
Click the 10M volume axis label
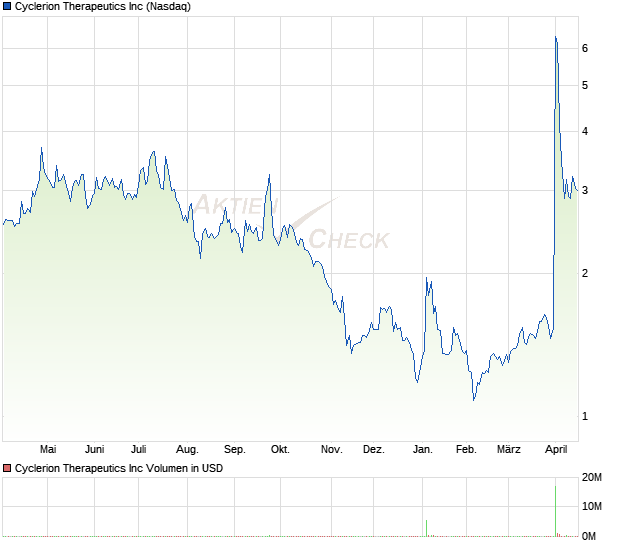(592, 506)
